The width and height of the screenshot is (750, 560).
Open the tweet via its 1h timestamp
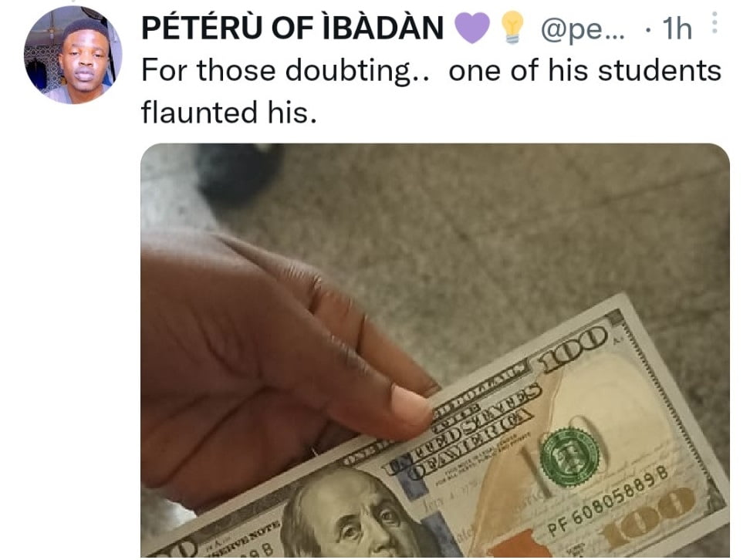pyautogui.click(x=677, y=29)
